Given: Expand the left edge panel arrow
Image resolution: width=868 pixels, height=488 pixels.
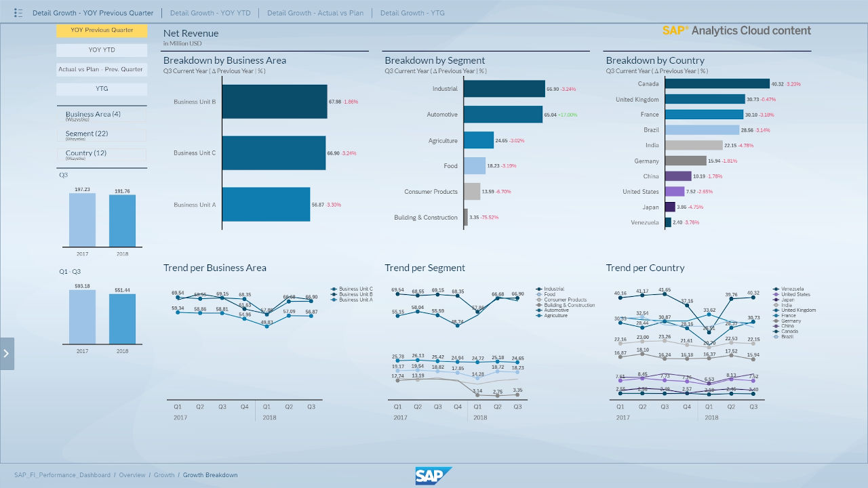Looking at the screenshot, I should [x=7, y=353].
